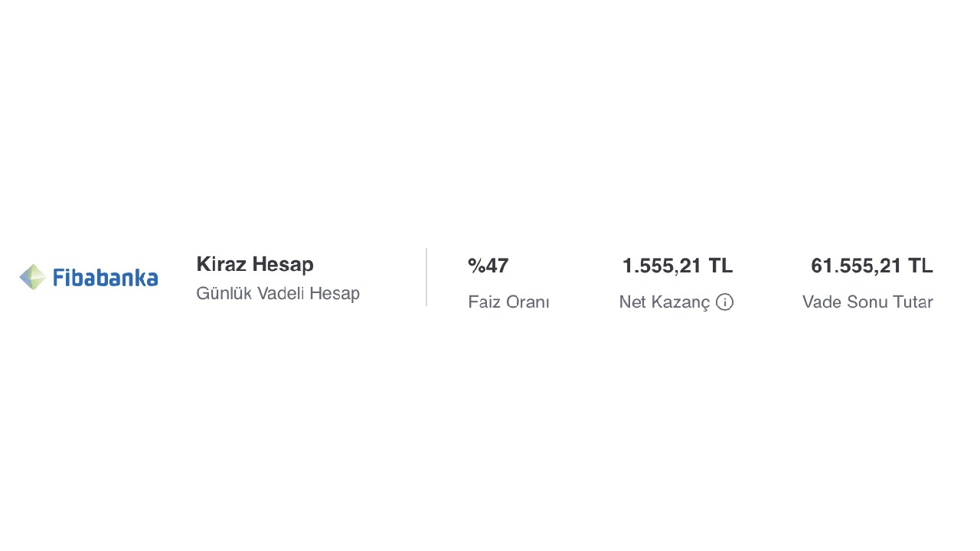
Task: Open the Fibabanka wordmark link
Action: (106, 278)
